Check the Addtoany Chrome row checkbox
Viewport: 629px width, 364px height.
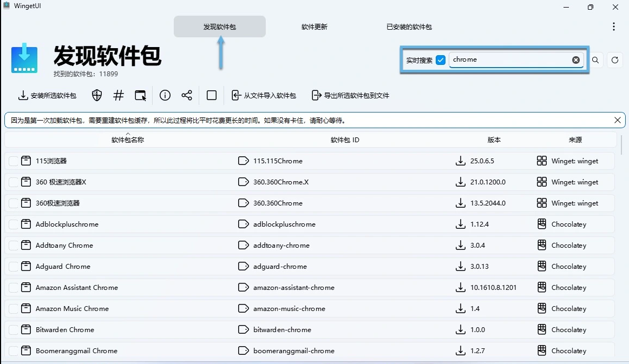pos(14,246)
